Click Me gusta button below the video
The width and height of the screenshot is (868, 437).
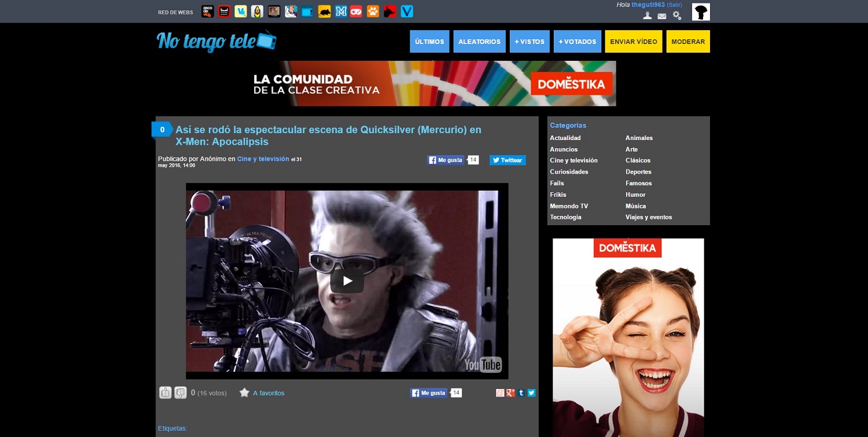tap(429, 393)
